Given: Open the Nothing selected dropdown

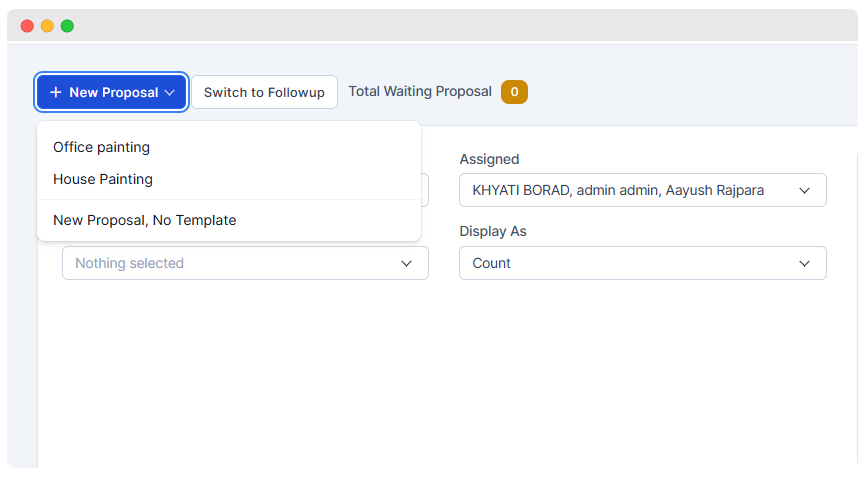Looking at the screenshot, I should click(245, 263).
